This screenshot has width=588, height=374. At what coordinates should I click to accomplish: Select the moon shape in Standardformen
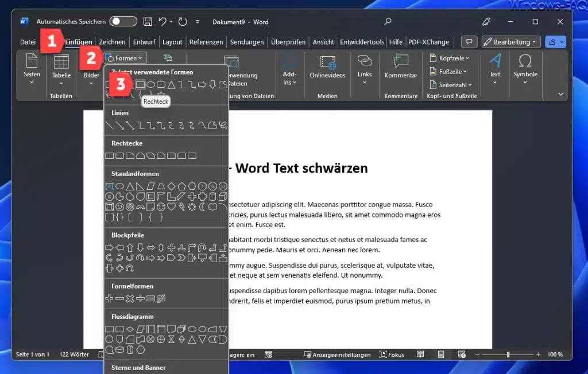(203, 207)
